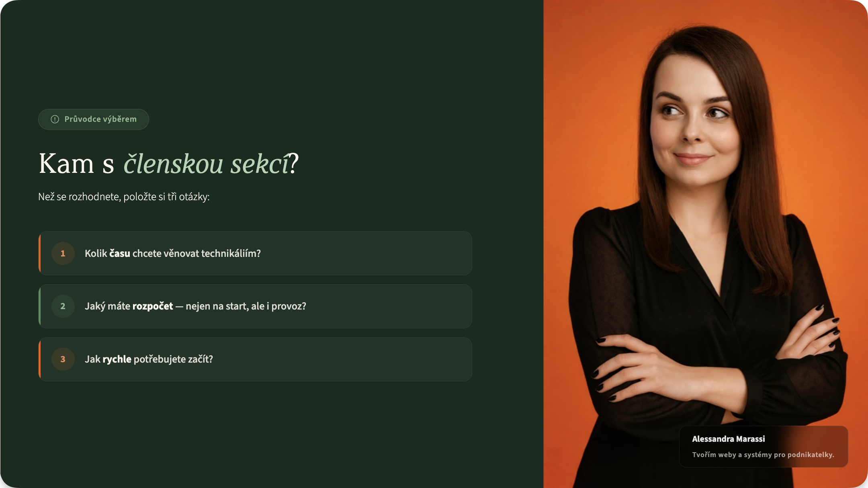868x488 pixels.
Task: Select the rozpočet question card
Action: click(255, 306)
